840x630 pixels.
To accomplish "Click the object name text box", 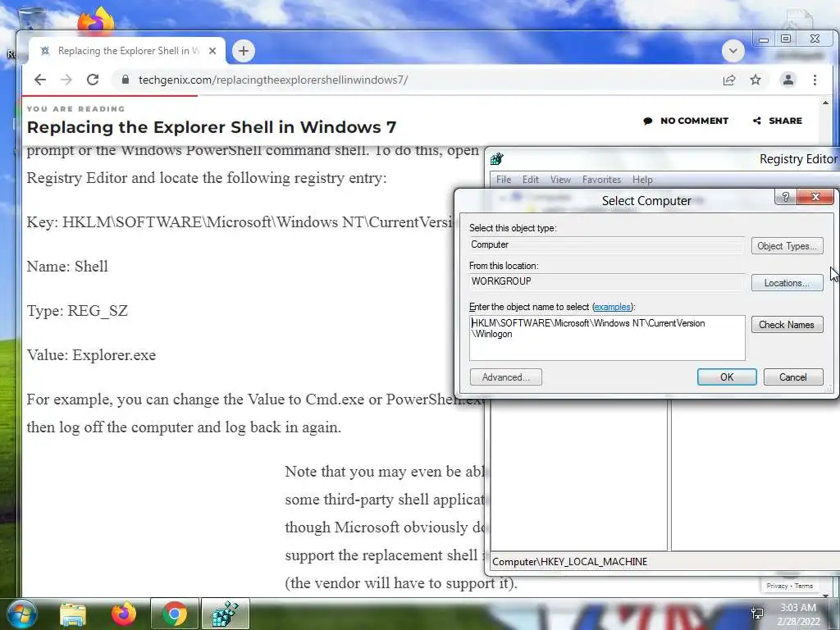I will 607,338.
